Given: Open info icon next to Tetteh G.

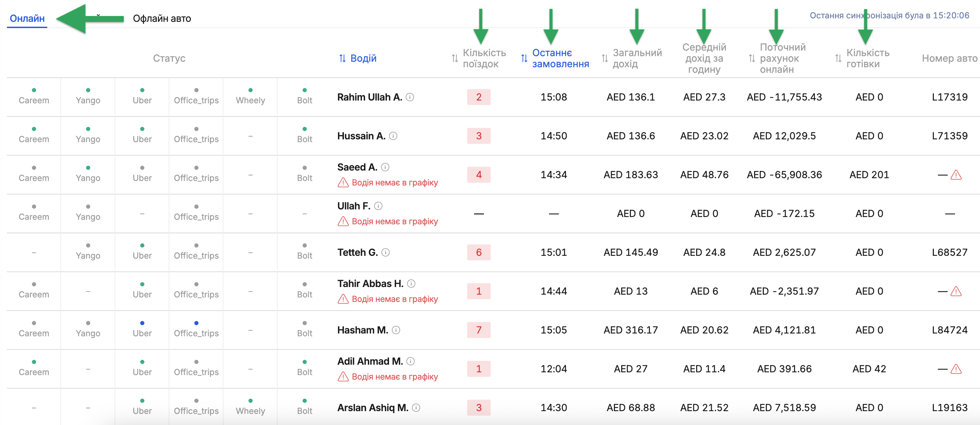Looking at the screenshot, I should pyautogui.click(x=386, y=252).
